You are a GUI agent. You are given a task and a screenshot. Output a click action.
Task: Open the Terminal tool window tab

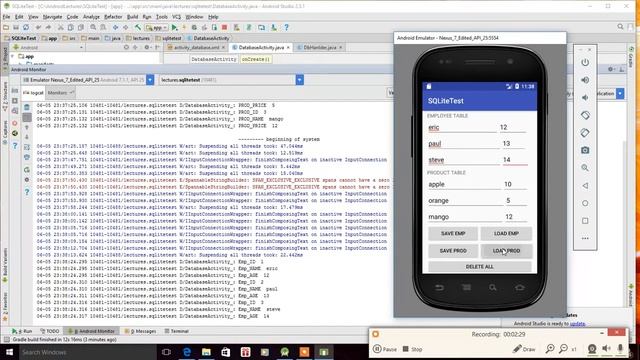(x=176, y=331)
